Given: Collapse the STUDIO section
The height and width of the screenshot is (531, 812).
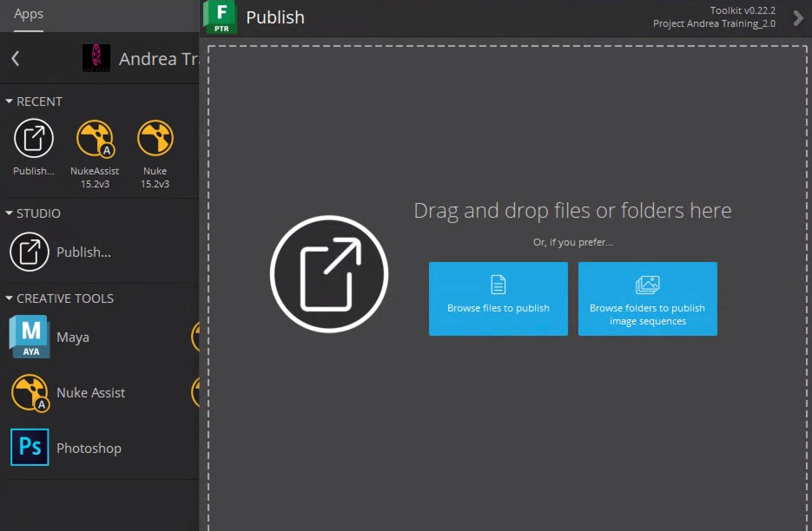Looking at the screenshot, I should 9,213.
